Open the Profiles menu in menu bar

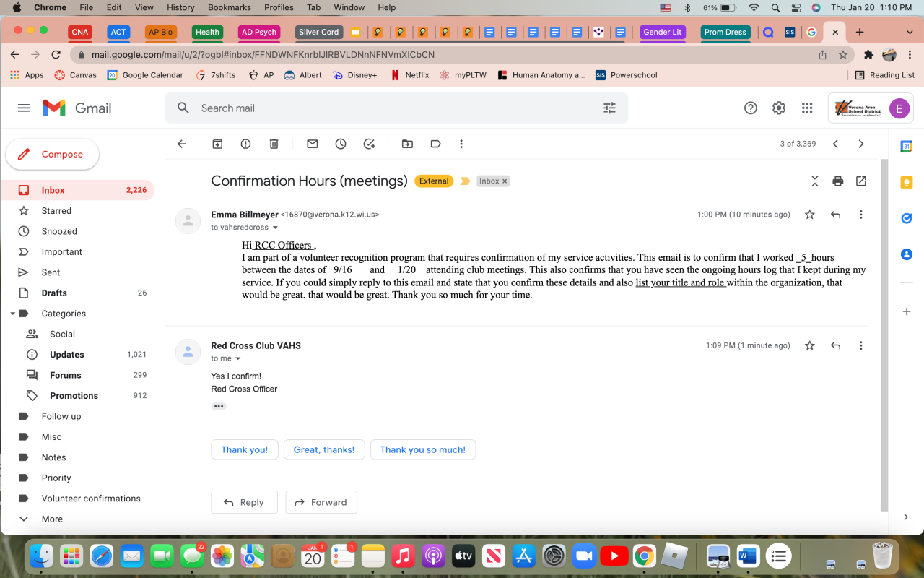[279, 7]
